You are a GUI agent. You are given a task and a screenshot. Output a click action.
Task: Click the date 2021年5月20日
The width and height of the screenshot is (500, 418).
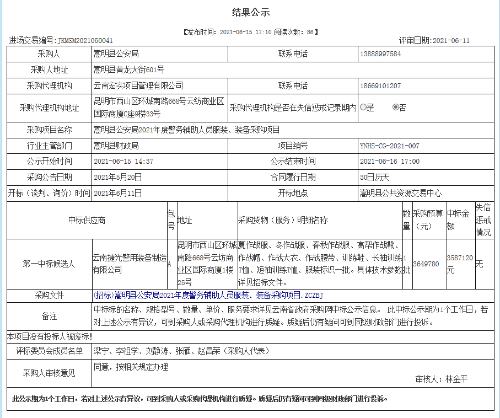pos(117,177)
